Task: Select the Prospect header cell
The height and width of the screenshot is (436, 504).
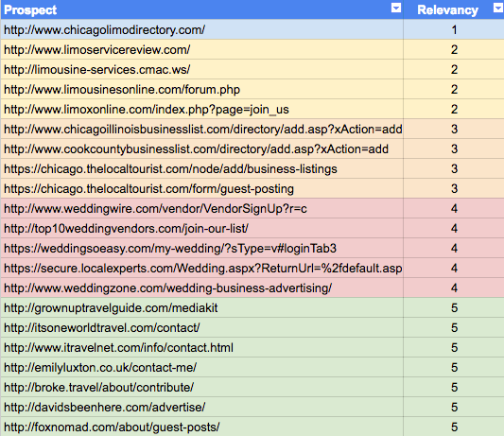Action: pyautogui.click(x=201, y=9)
